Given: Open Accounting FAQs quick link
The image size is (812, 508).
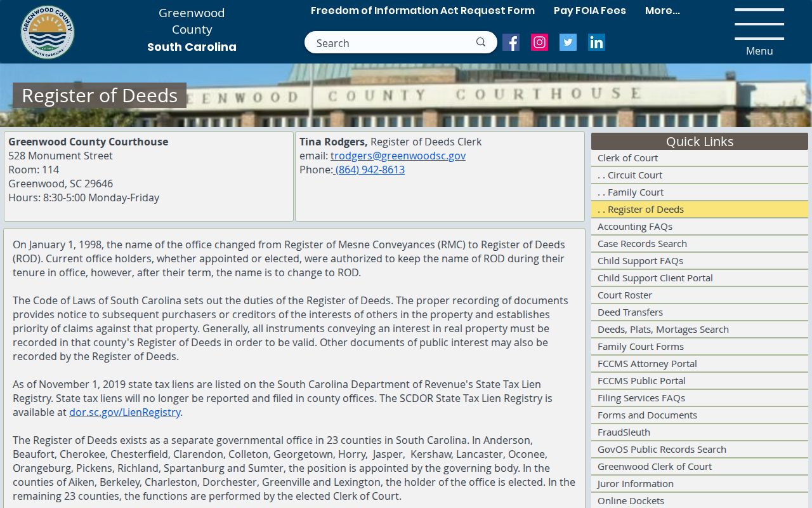Looking at the screenshot, I should coord(700,227).
